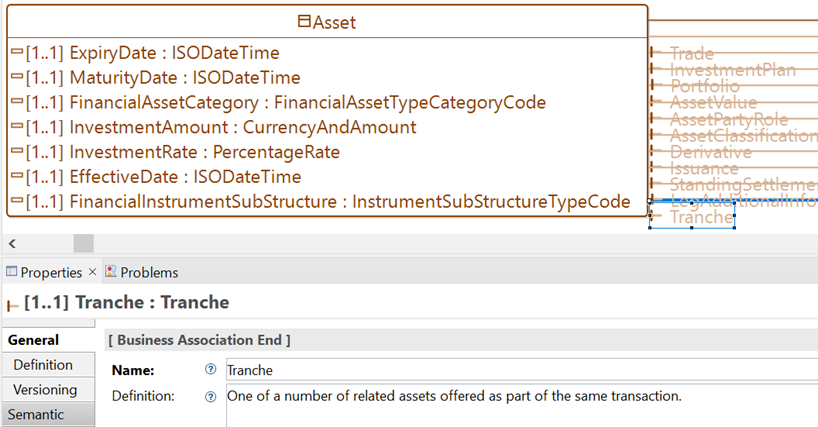Image resolution: width=818 pixels, height=427 pixels.
Task: Select the Portfolio association end
Action: [705, 86]
